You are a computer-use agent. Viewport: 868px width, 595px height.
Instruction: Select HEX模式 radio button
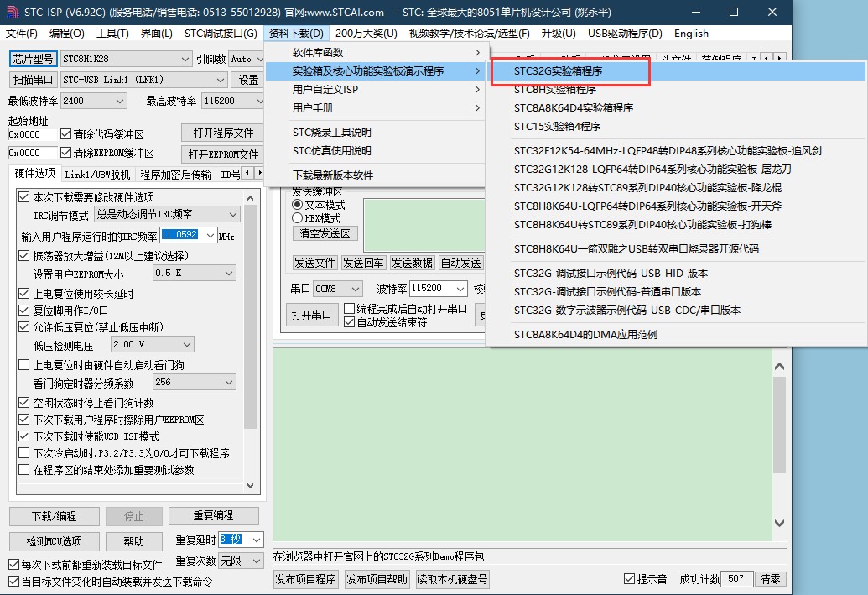click(297, 217)
